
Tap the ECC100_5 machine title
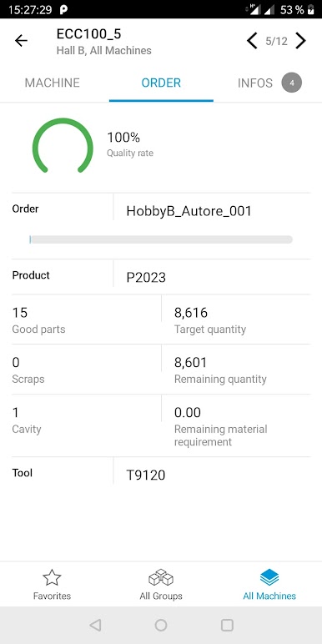coord(88,34)
